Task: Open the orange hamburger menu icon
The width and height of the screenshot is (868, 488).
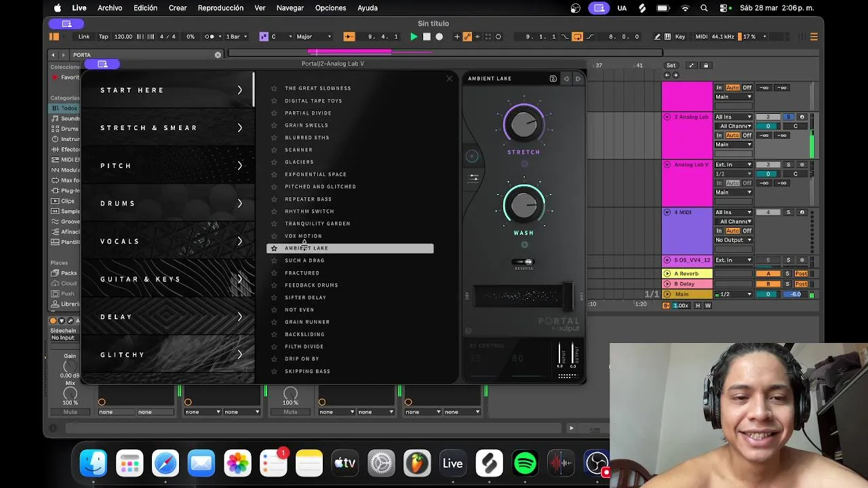Action: (814, 37)
